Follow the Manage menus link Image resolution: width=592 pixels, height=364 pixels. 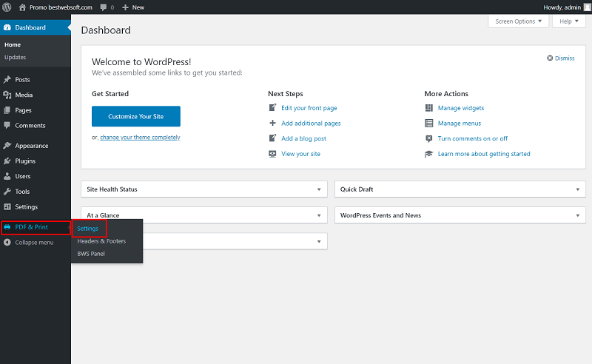pyautogui.click(x=460, y=123)
